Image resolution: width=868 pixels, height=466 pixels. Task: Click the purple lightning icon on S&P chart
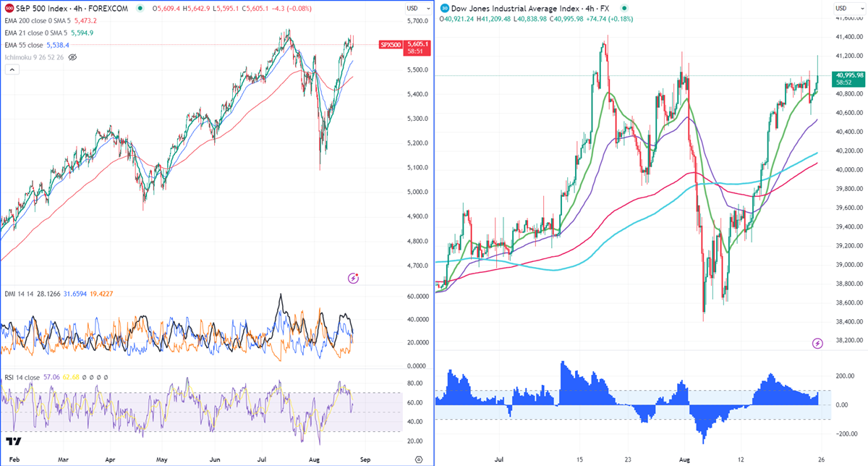[x=354, y=277]
